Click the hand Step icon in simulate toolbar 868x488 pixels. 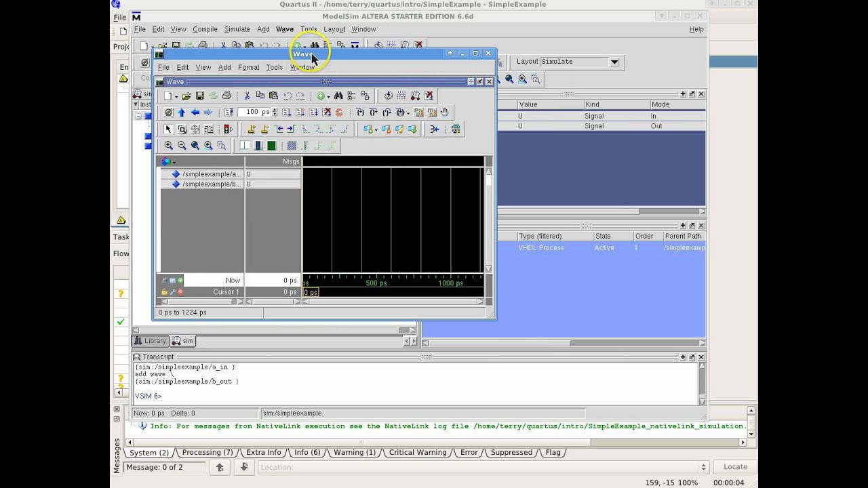pos(445,113)
